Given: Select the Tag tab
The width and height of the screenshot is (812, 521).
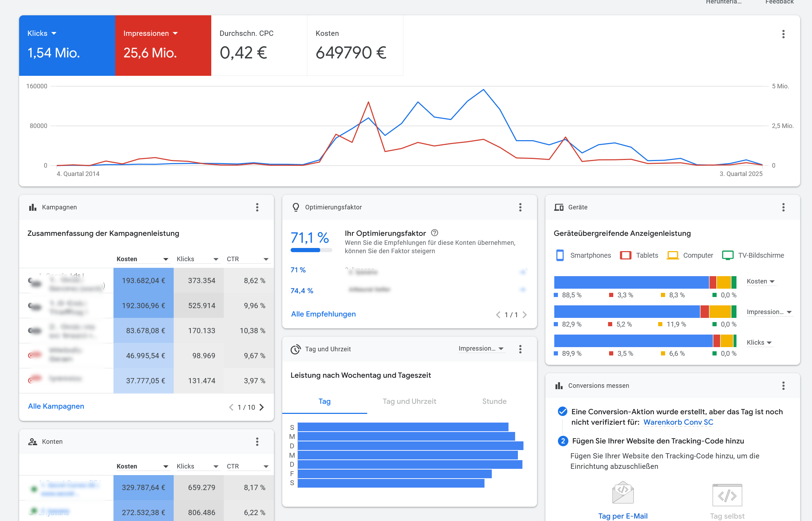Looking at the screenshot, I should 325,402.
